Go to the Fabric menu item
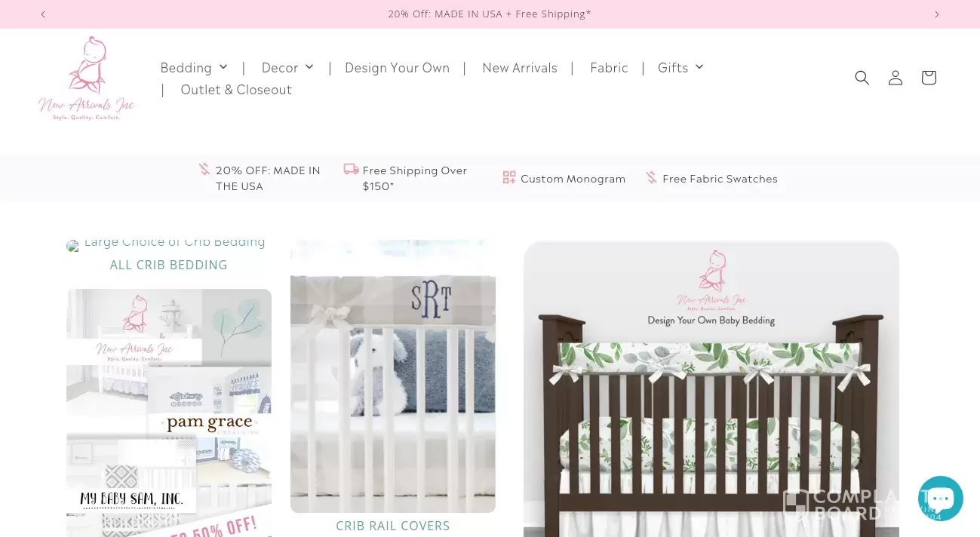Screen dimensions: 980x537 [609, 67]
